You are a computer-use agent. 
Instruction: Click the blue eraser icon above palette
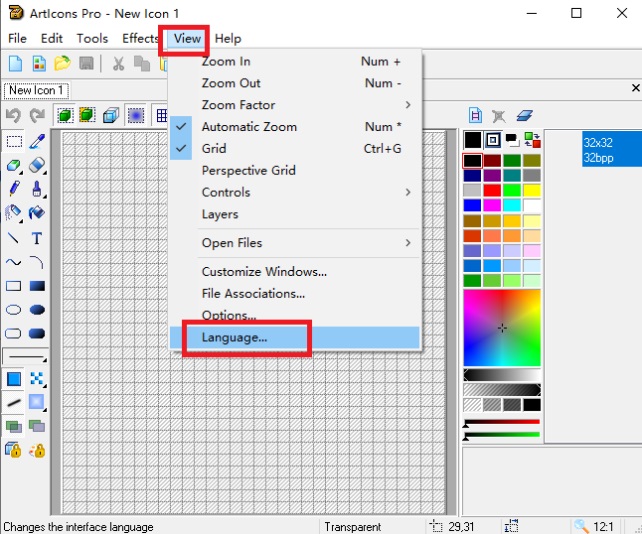(x=524, y=116)
